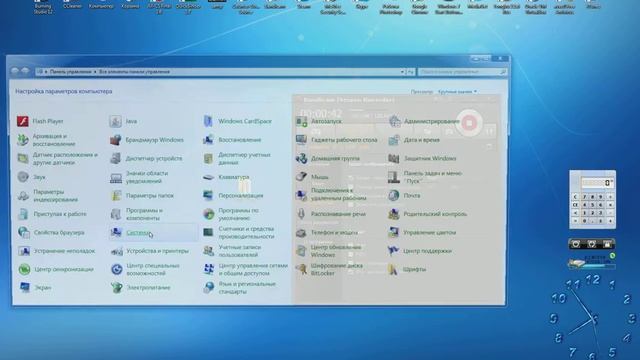
Task: Click the Windows CardSpace icon
Action: [x=208, y=121]
